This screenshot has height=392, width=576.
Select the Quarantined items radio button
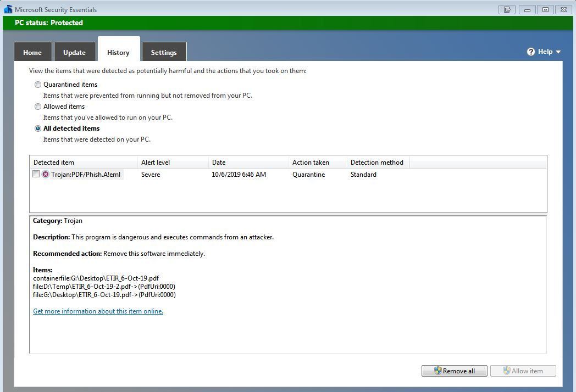click(38, 85)
